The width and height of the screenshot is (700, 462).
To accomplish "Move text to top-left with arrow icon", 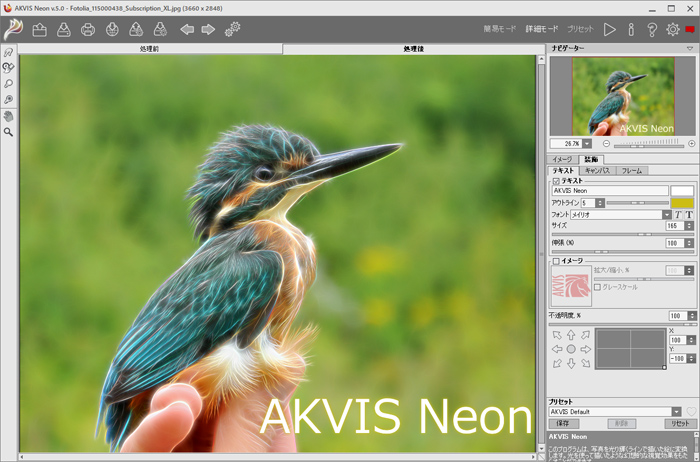I will coord(557,335).
